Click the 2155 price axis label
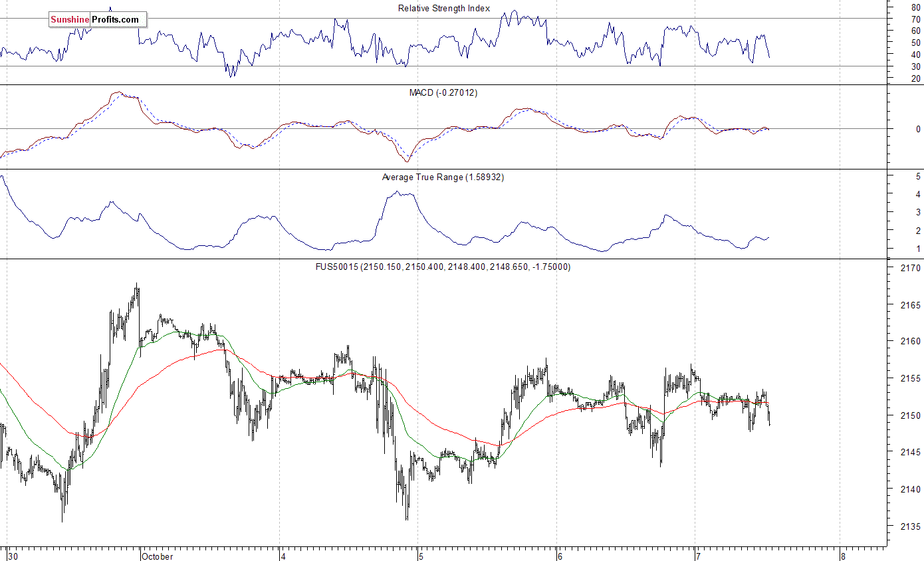Screen dimensions: 924x561 click(x=911, y=378)
